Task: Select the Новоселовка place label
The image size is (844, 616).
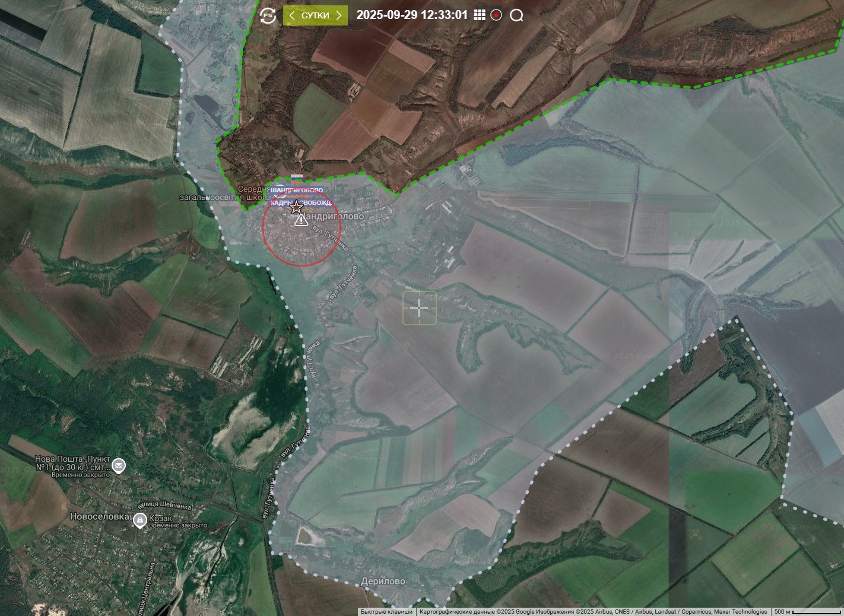Action: pyautogui.click(x=100, y=516)
